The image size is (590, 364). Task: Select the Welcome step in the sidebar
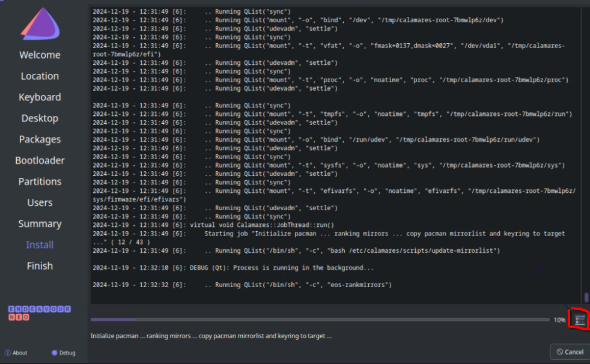click(40, 55)
